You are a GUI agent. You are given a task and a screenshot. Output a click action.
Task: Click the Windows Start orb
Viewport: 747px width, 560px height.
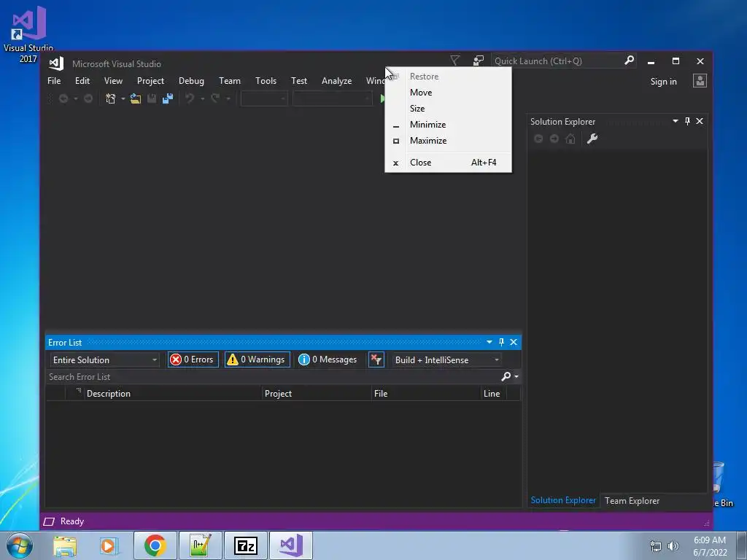(20, 545)
